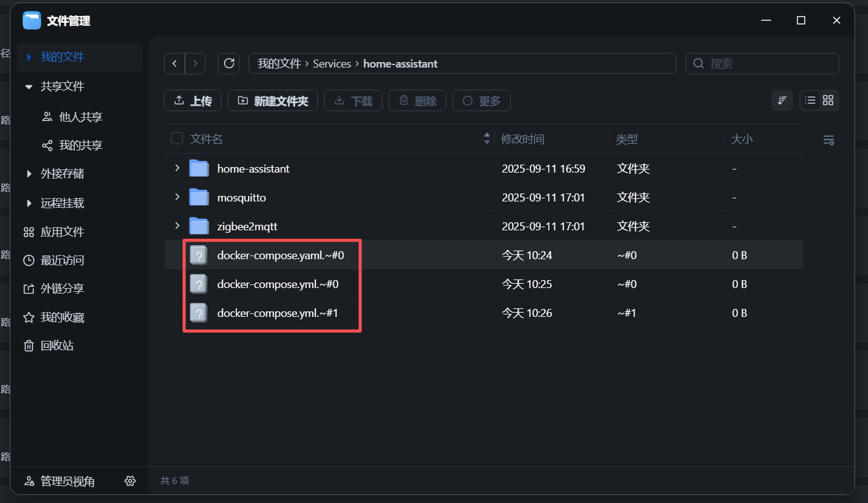Open column settings icon in header
The image size is (868, 503).
pyautogui.click(x=828, y=140)
